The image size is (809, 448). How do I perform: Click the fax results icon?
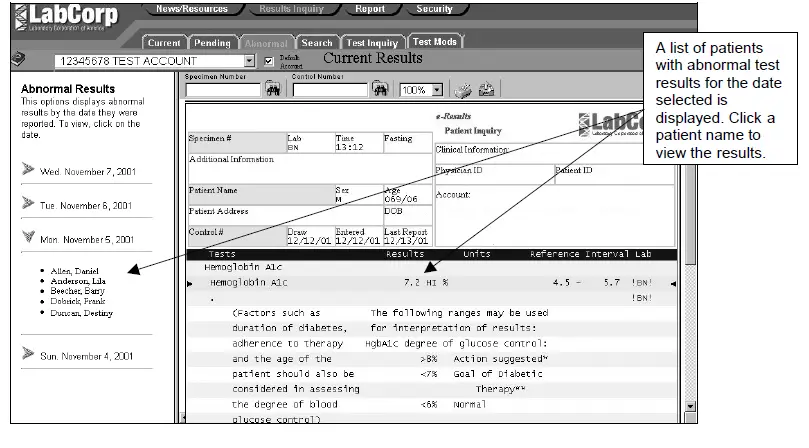pyautogui.click(x=487, y=89)
